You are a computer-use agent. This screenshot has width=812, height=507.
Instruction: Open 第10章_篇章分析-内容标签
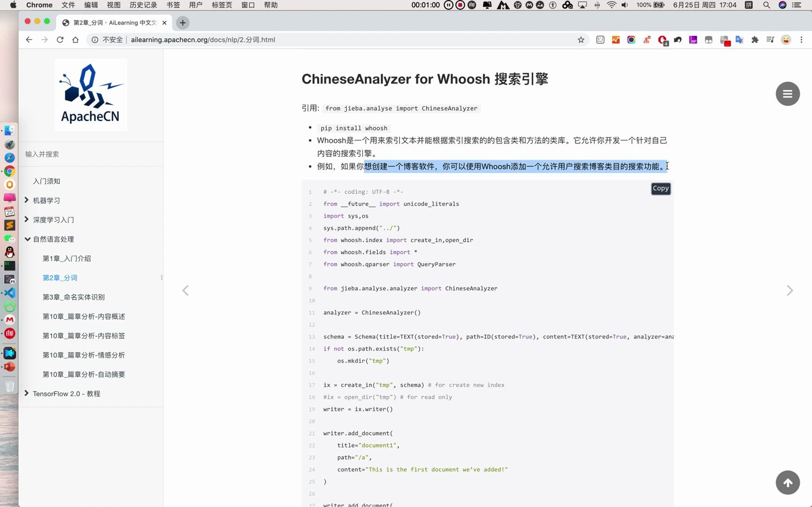coord(84,336)
